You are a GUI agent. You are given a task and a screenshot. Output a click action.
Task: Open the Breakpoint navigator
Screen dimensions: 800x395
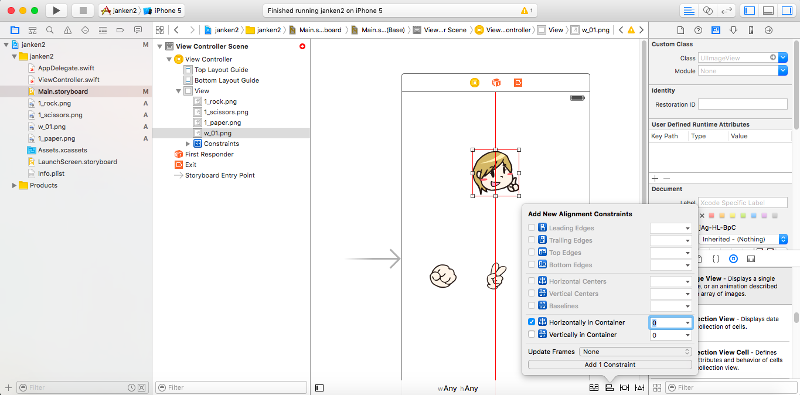120,30
